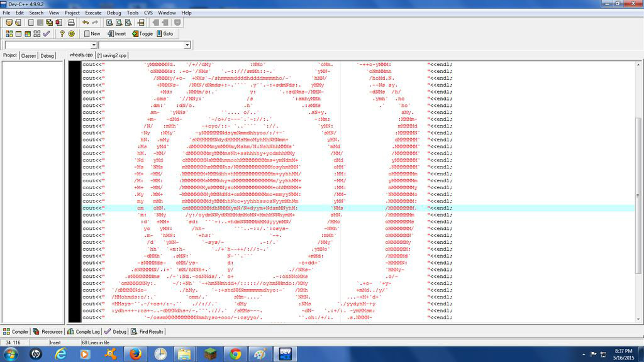Image resolution: width=644 pixels, height=362 pixels.
Task: Open the Tools menu
Action: [132, 13]
